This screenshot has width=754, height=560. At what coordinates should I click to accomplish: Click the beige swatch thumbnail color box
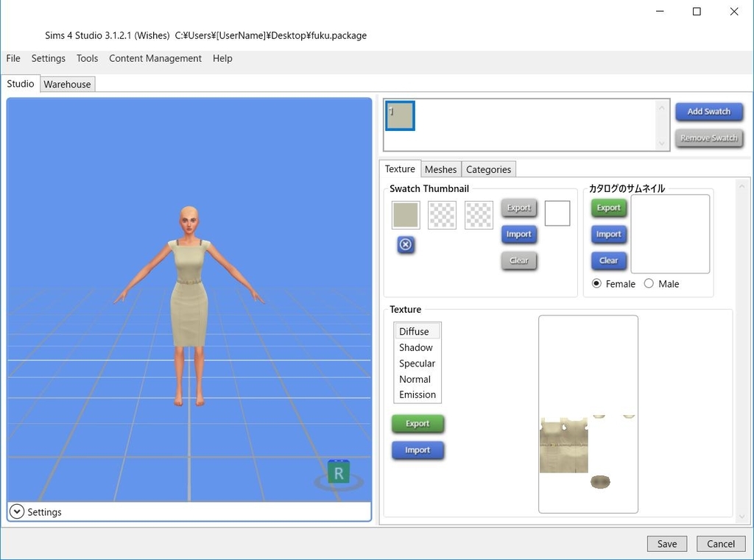pyautogui.click(x=406, y=215)
